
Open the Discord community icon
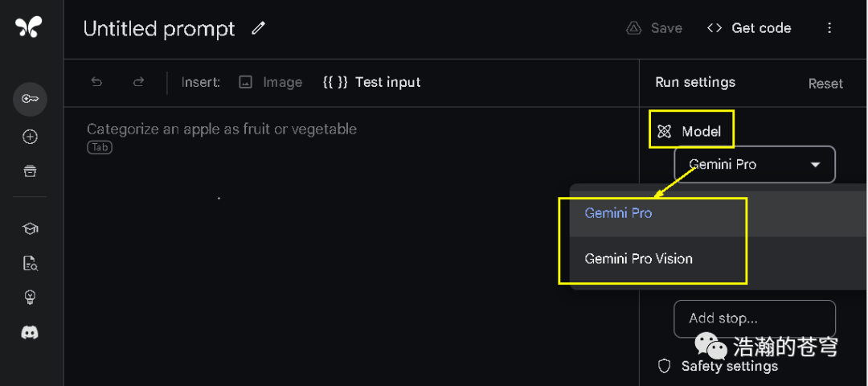pyautogui.click(x=30, y=332)
